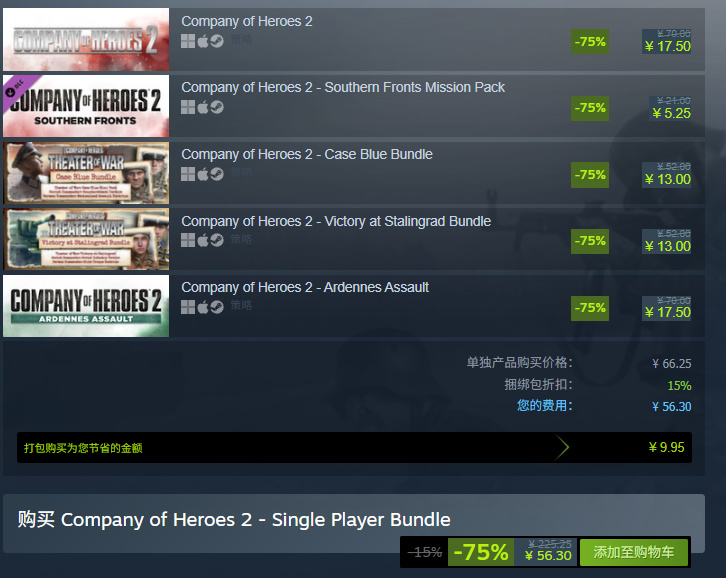The height and width of the screenshot is (578, 726).
Task: Click the large -75% bundle discount badge
Action: 481,552
